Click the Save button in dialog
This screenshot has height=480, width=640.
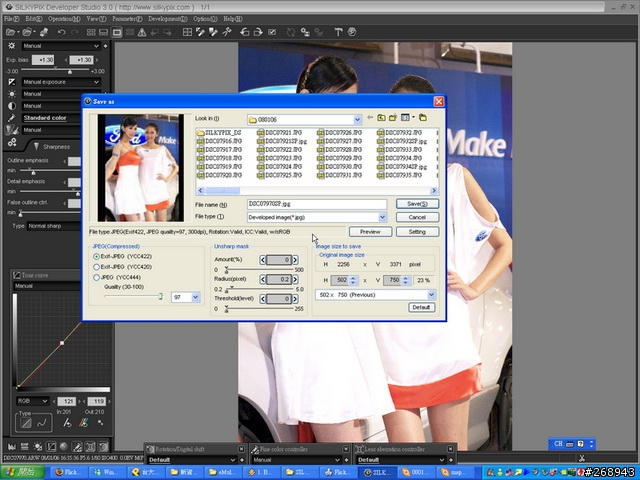coord(417,204)
